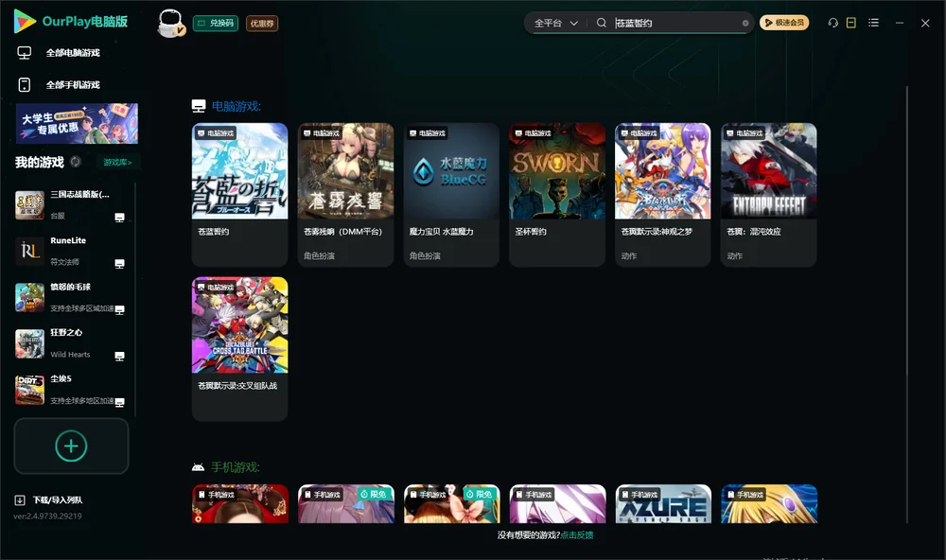Open the 苍蓝誓约 game card

[239, 195]
